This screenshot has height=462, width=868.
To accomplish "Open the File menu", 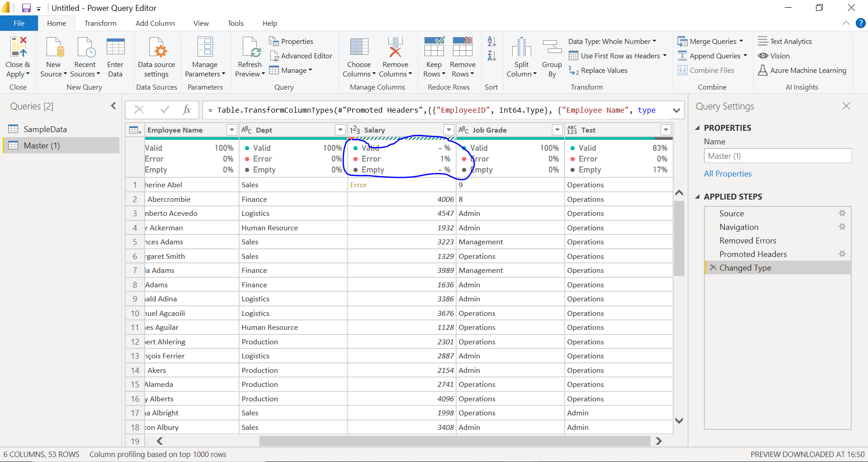I will pos(19,23).
